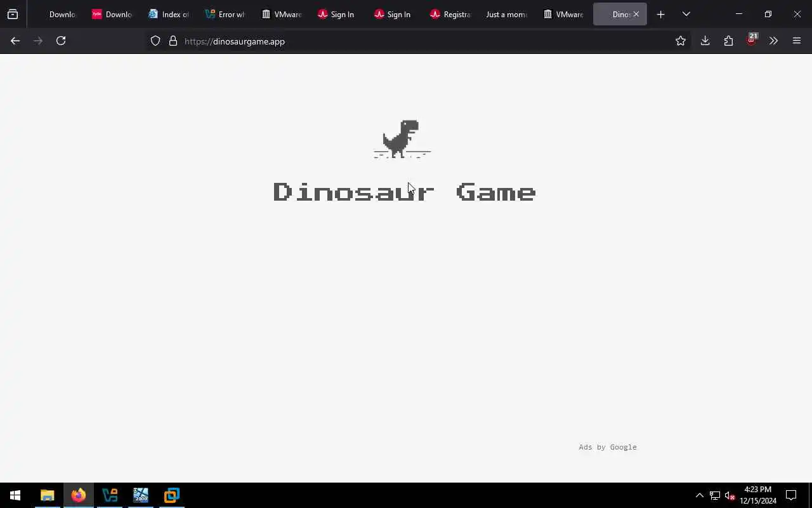Switch to the second VMware tab
This screenshot has height=508, width=812.
(564, 14)
